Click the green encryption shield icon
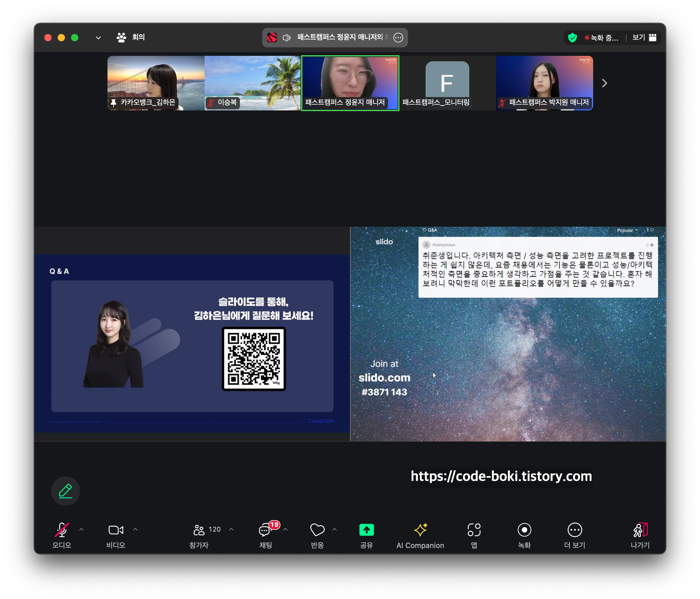Image resolution: width=700 pixels, height=599 pixels. tap(572, 37)
